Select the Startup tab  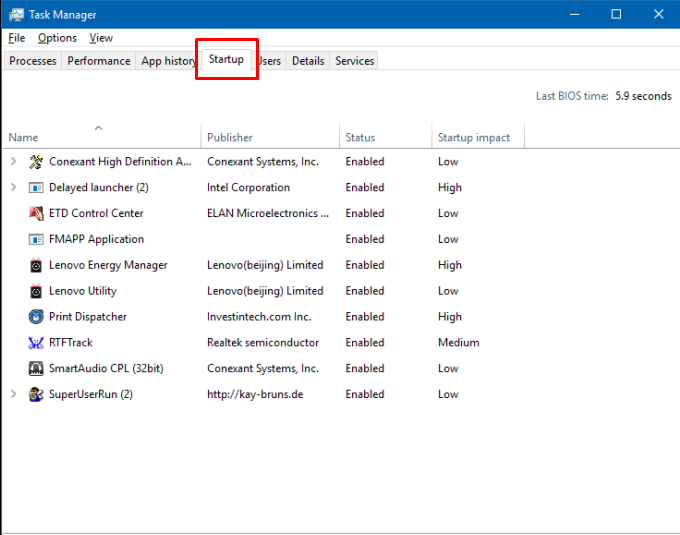tap(226, 59)
